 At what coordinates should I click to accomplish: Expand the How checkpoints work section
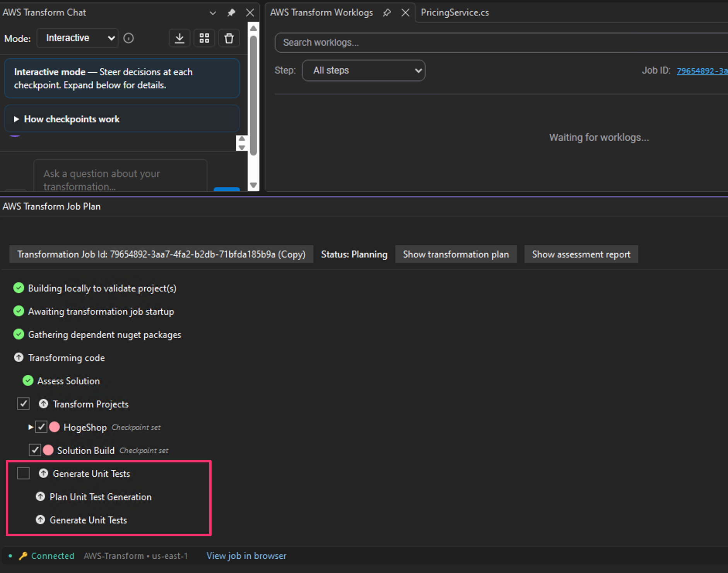pos(122,119)
